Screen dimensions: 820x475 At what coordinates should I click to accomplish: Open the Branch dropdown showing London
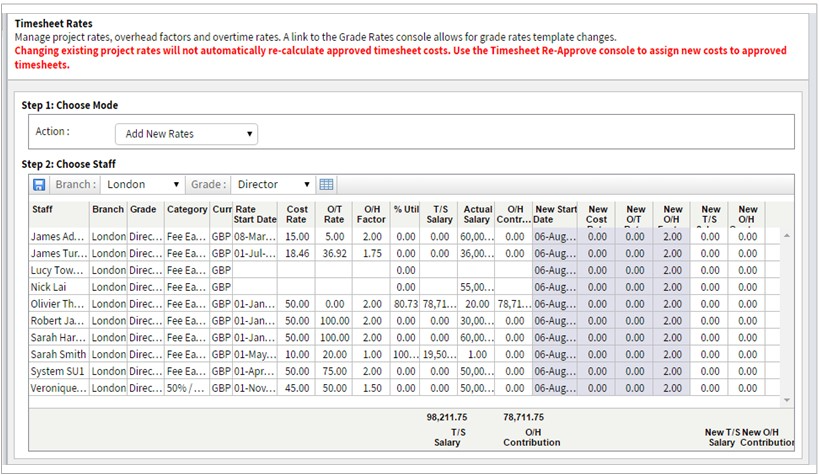[x=141, y=184]
